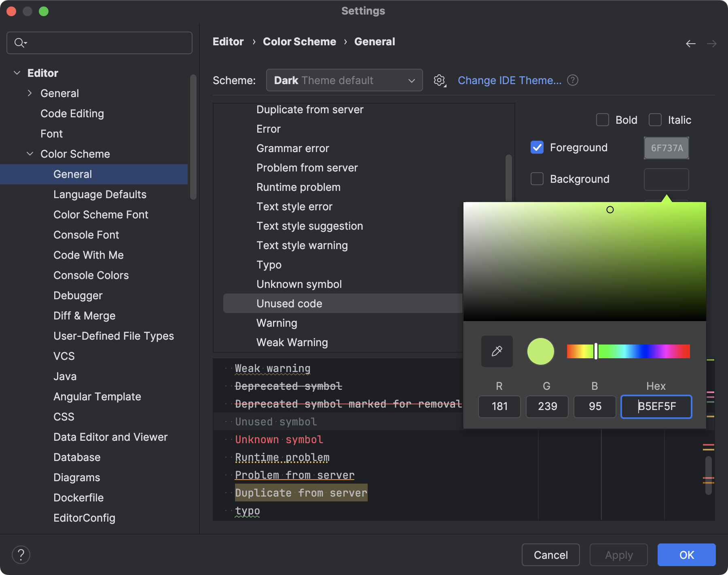Click the help icon next to Change IDE Theme

[x=573, y=80]
